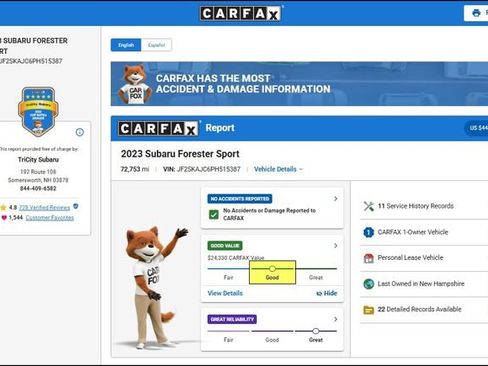Click the TriCity Subaru dealer name
Screen dimensions: 488x366
[38, 160]
